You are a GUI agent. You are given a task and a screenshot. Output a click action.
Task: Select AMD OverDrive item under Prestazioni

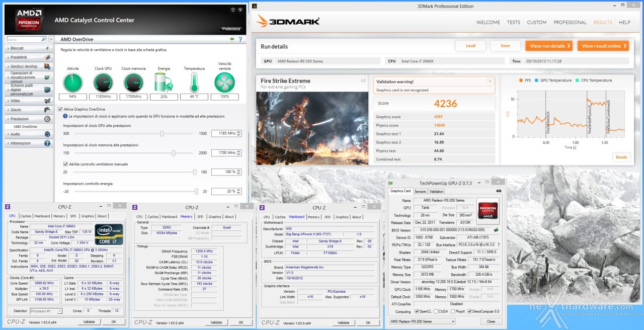pos(25,127)
